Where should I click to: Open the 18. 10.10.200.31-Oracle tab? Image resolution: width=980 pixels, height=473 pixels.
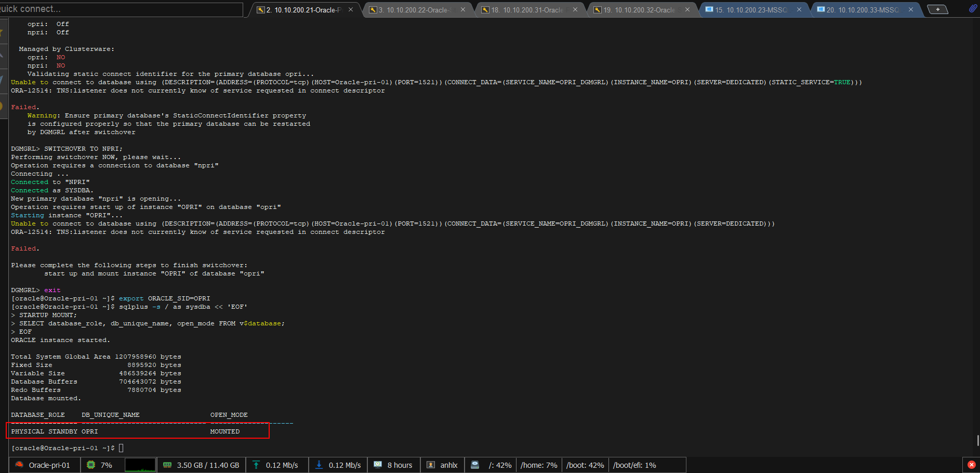point(529,10)
